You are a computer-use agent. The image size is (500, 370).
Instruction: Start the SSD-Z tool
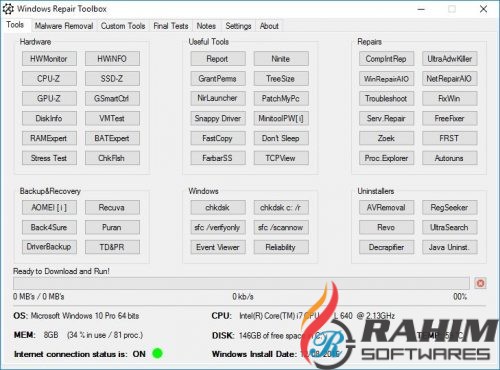click(x=112, y=79)
